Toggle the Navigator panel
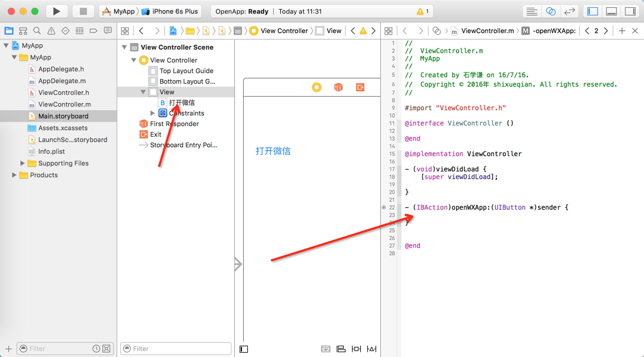Image resolution: width=644 pixels, height=357 pixels. (x=593, y=12)
